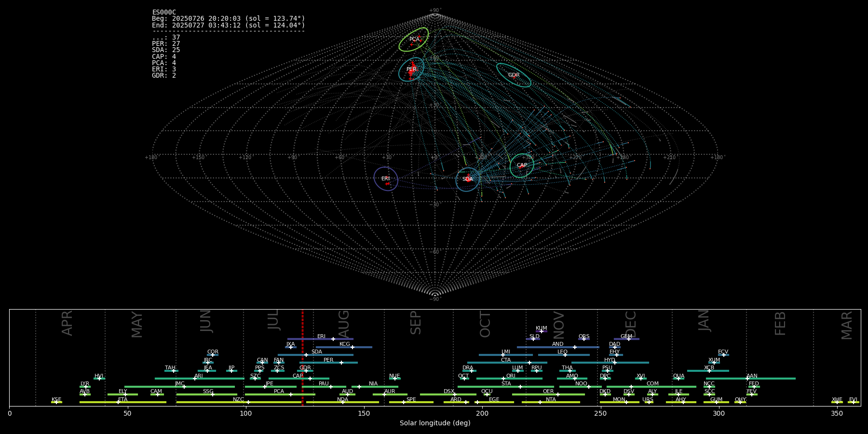868x434 pixels.
Task: Click the '...: 37' sporadic count entry
Action: (x=166, y=38)
